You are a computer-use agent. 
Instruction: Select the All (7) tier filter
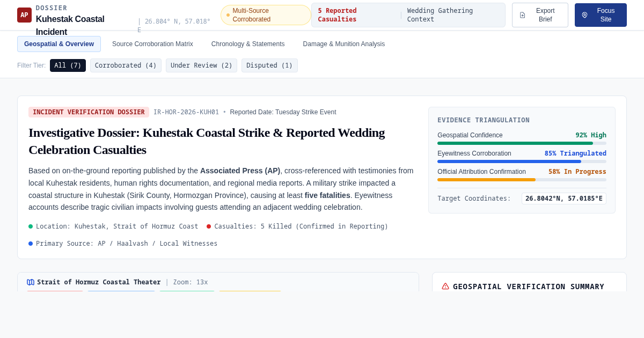click(68, 65)
